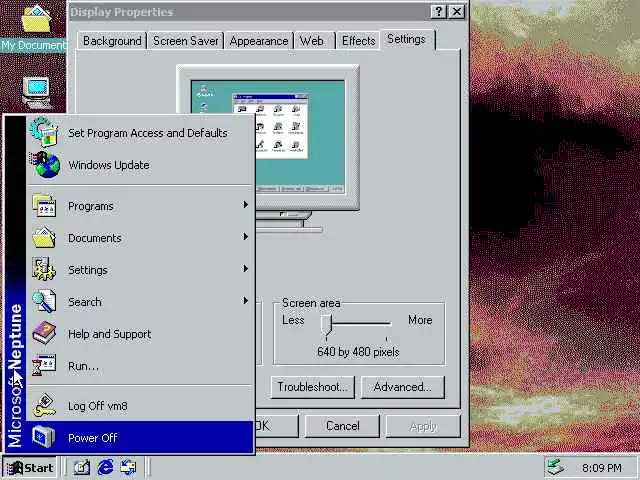Click the Windows Update globe icon

tap(45, 164)
